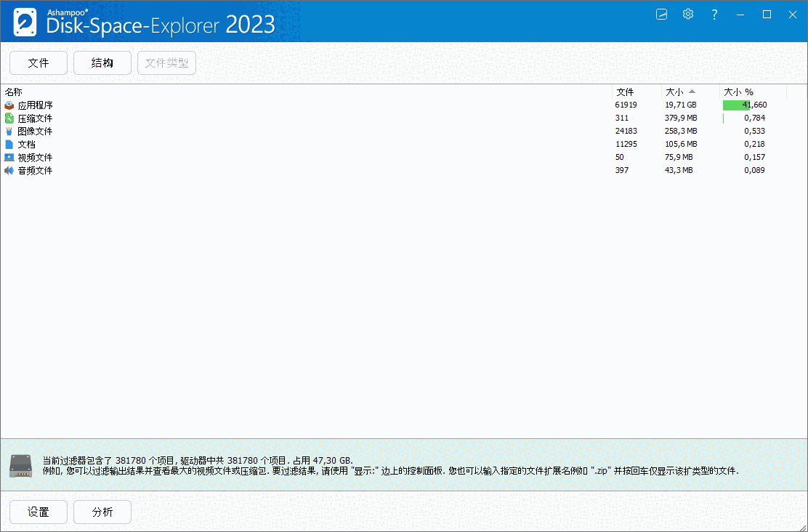808x532 pixels.
Task: Switch to the 结构 tab
Action: [x=102, y=63]
